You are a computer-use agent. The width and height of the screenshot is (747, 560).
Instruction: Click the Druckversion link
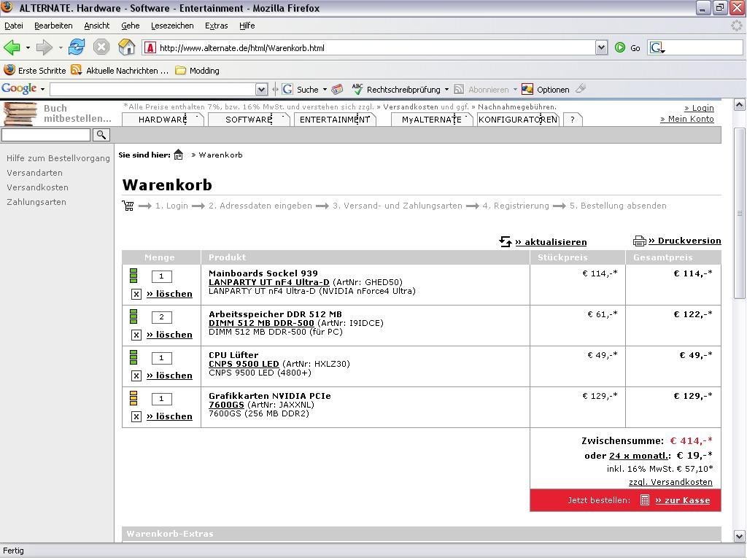coord(685,241)
